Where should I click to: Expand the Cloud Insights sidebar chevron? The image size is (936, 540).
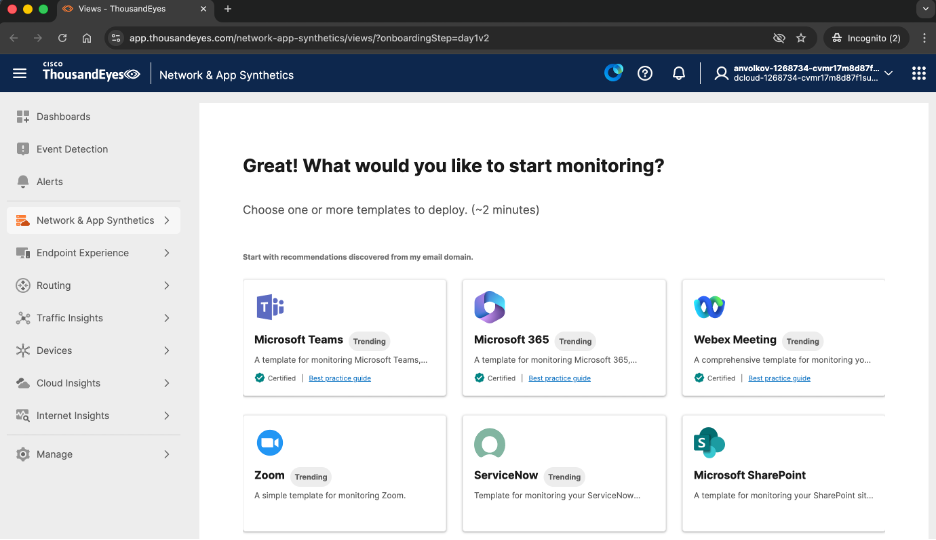point(166,383)
